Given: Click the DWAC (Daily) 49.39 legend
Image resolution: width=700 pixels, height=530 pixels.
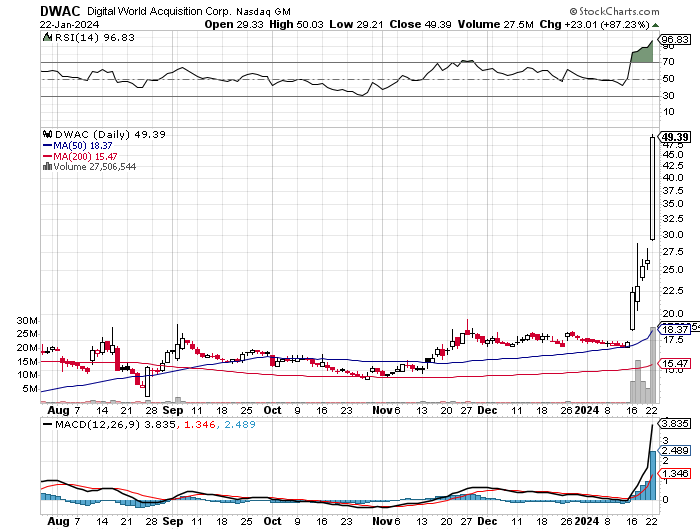Looking at the screenshot, I should click(110, 134).
